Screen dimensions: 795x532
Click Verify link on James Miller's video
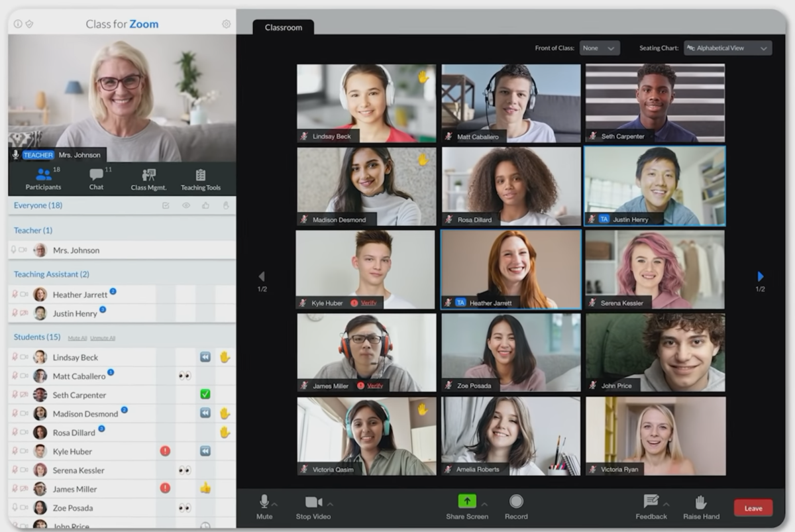(x=375, y=385)
